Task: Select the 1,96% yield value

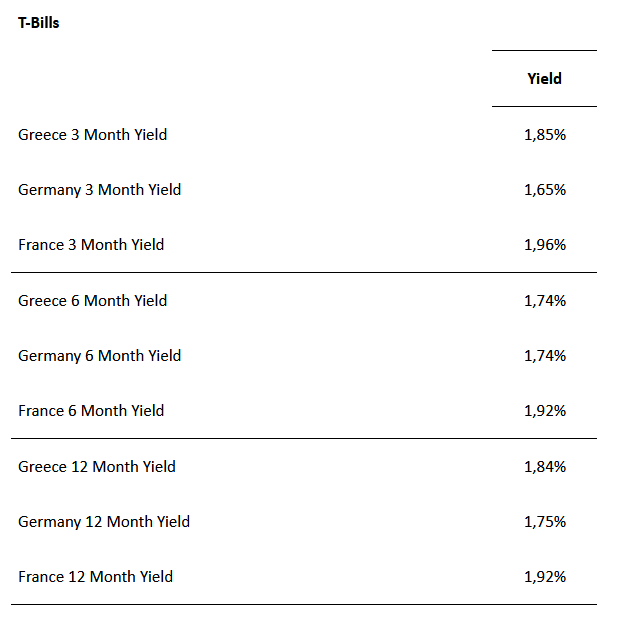Action: click(x=544, y=245)
